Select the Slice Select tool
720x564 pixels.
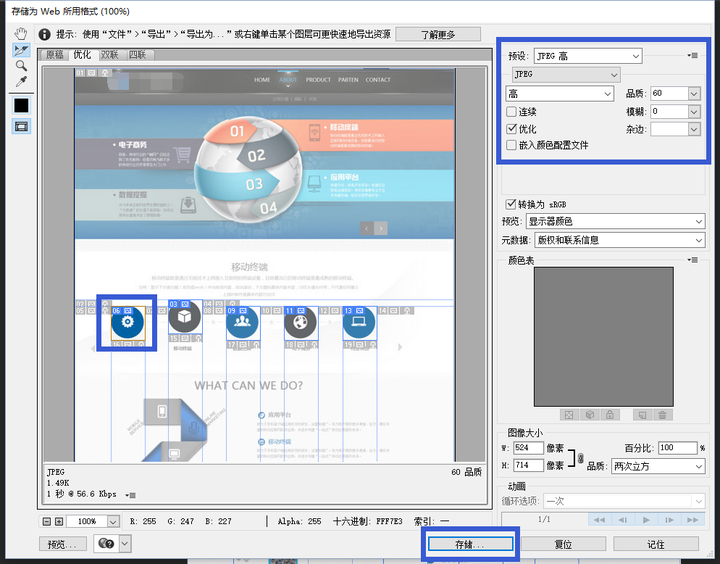click(21, 50)
